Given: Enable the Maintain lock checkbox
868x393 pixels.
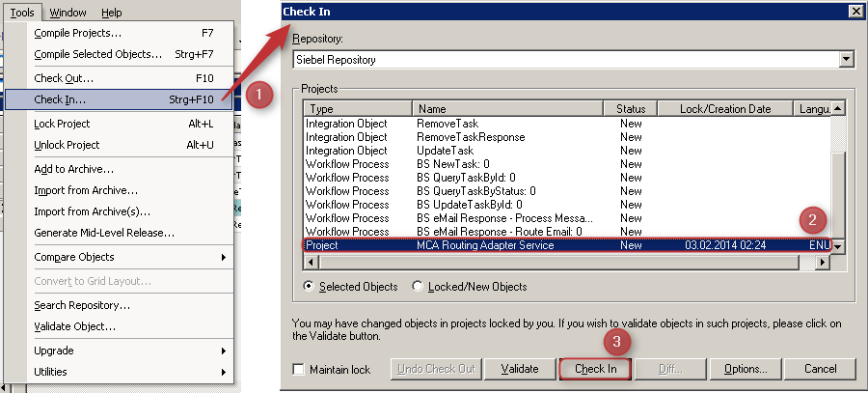Looking at the screenshot, I should [332, 369].
